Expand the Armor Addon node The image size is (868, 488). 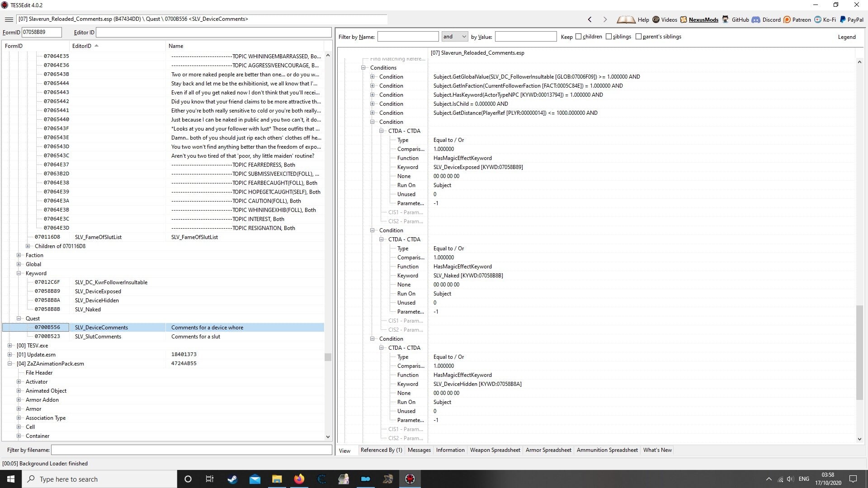(19, 400)
